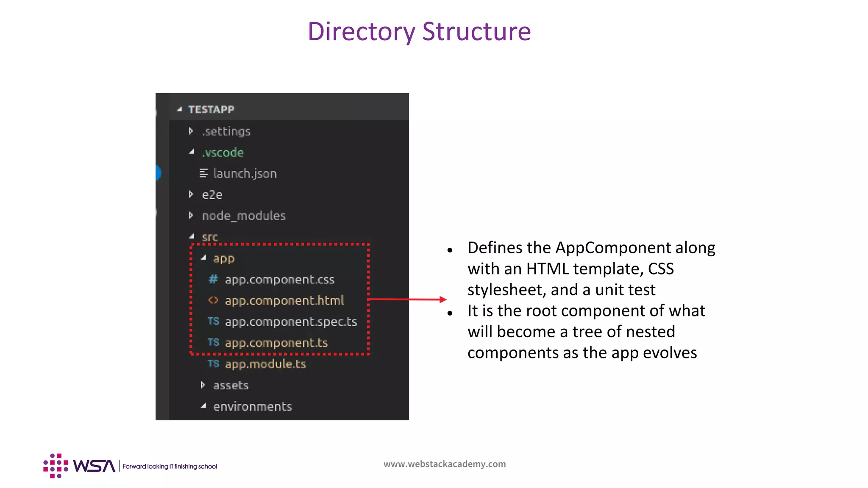Screen dimensions: 868x488
Task: Open the www.webstackacademy.com link
Action: point(445,464)
